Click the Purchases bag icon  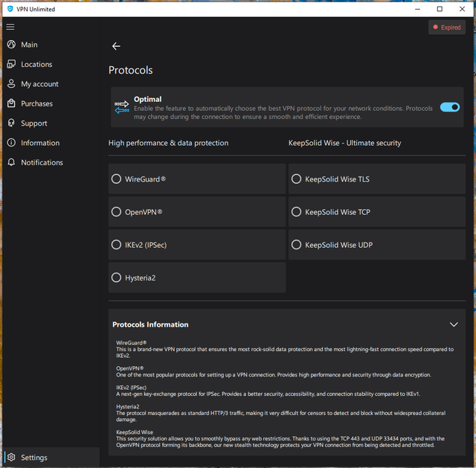(11, 103)
